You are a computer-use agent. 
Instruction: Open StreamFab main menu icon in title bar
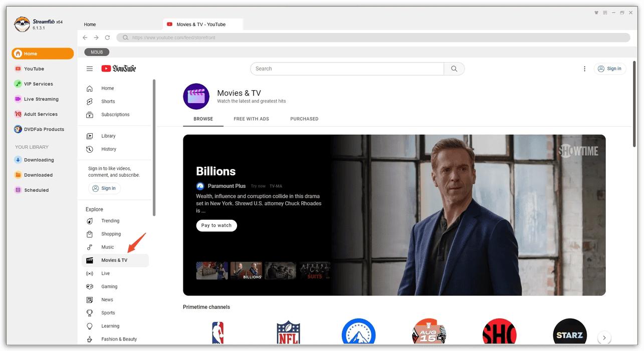pos(605,13)
